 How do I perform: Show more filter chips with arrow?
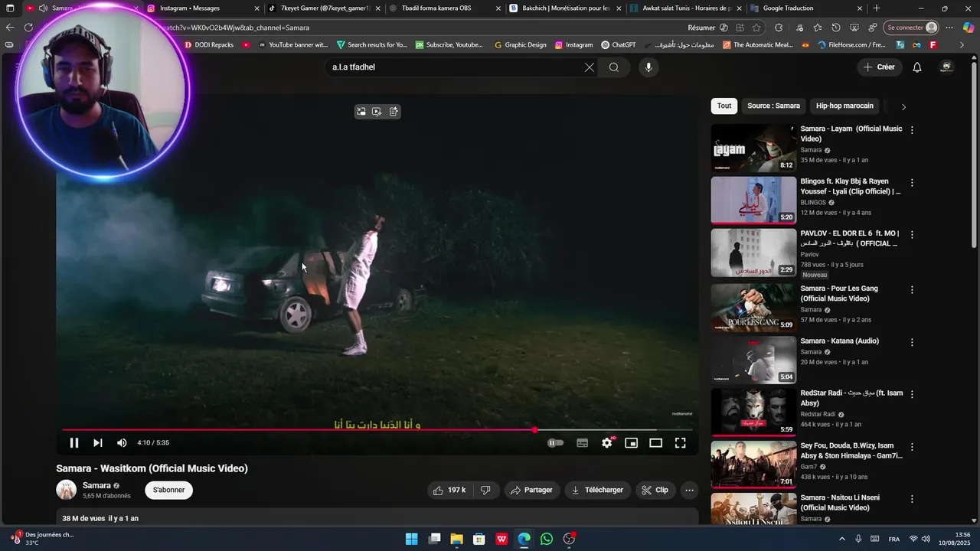click(903, 107)
